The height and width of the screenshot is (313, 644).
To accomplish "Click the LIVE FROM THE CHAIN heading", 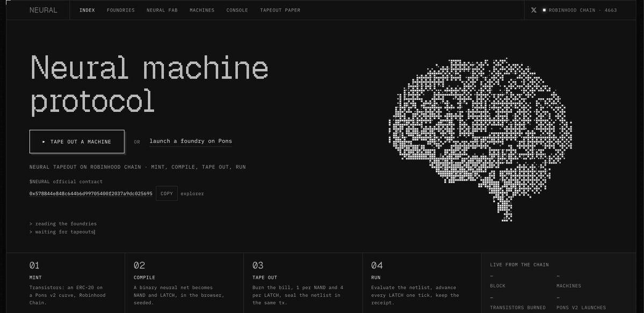I will pos(519,265).
